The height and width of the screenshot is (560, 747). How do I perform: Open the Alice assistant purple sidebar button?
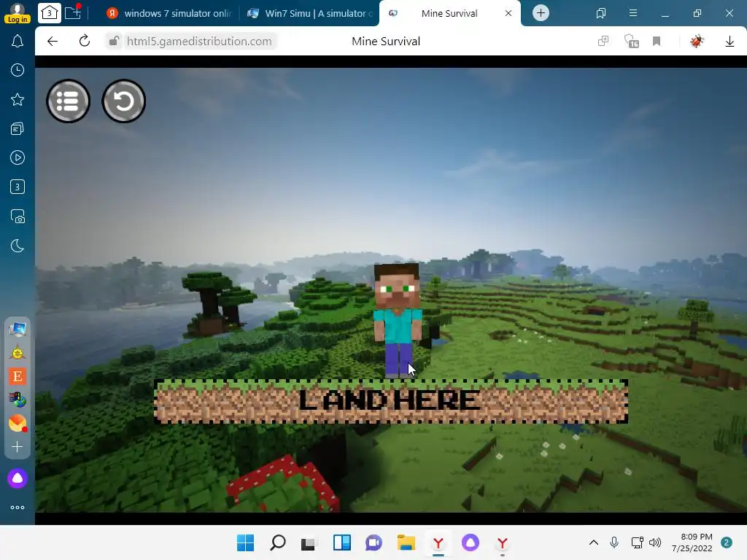pos(18,478)
